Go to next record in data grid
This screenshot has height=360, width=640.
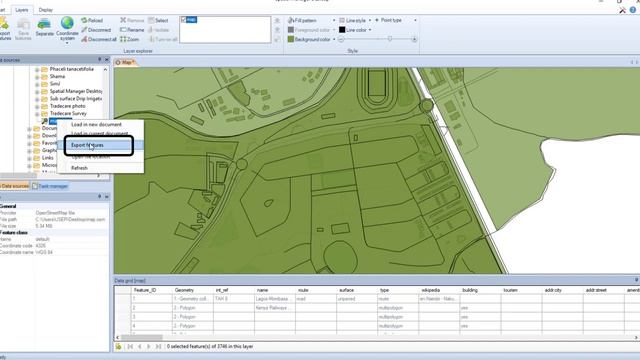tap(149, 347)
